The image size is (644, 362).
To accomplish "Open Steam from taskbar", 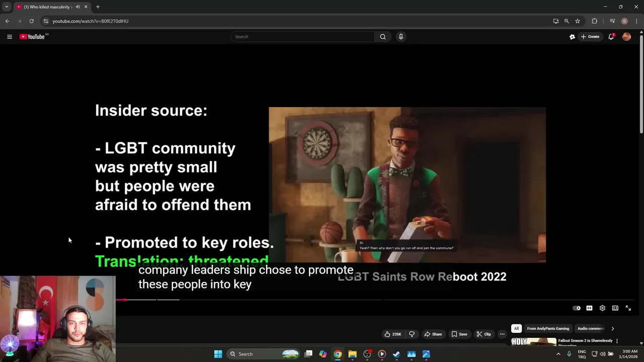I will 396,354.
